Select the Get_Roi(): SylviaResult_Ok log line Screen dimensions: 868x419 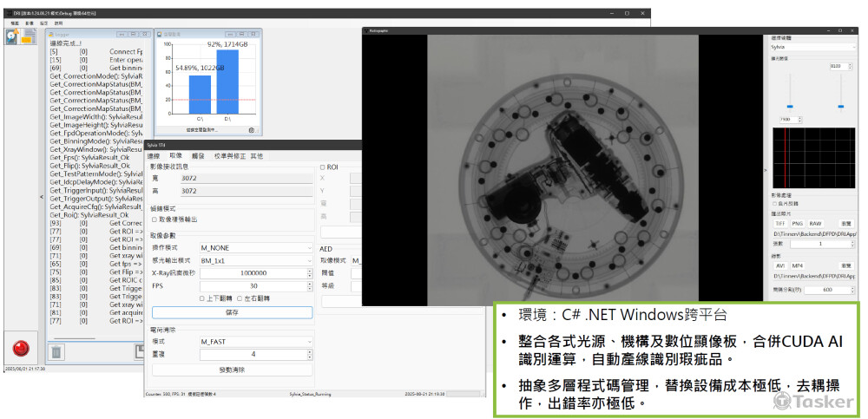89,215
